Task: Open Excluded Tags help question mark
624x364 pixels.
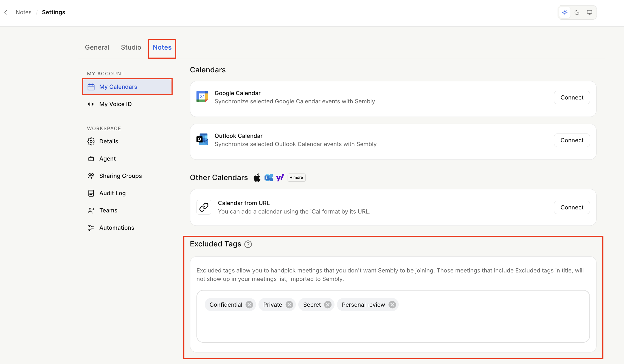Action: [x=248, y=244]
